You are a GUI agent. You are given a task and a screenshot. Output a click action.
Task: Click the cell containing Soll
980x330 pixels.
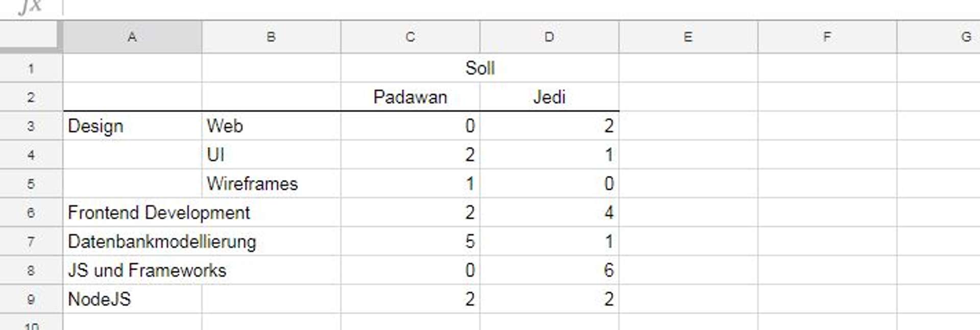(x=480, y=67)
